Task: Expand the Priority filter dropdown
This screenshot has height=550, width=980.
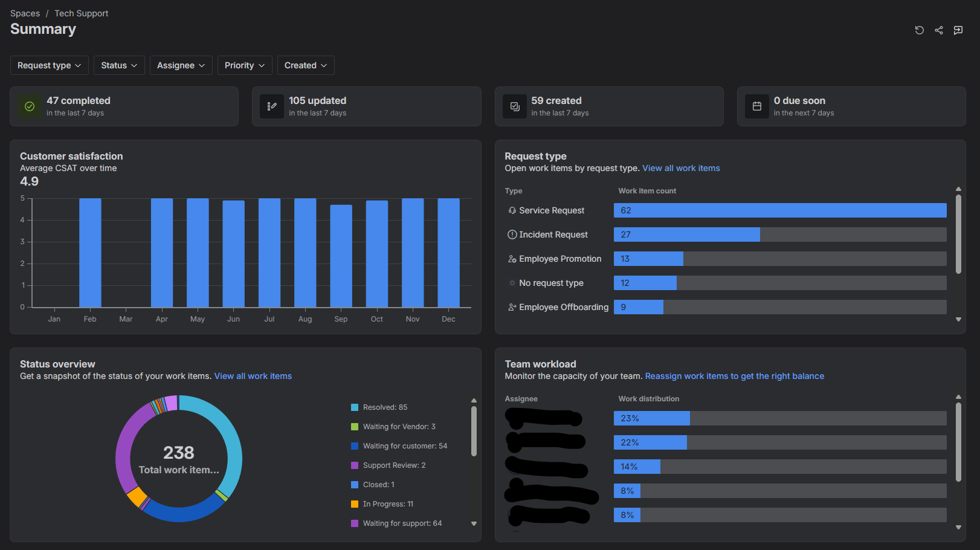Action: point(245,65)
